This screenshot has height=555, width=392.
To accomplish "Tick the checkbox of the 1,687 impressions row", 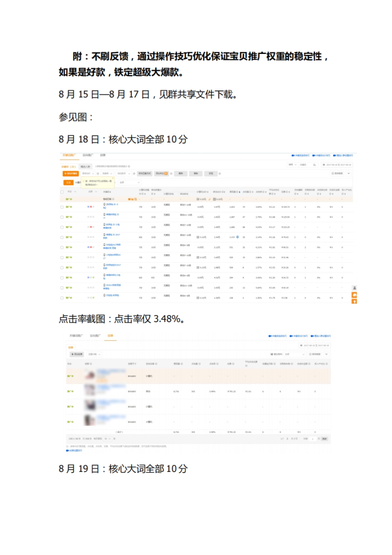I will (62, 217).
